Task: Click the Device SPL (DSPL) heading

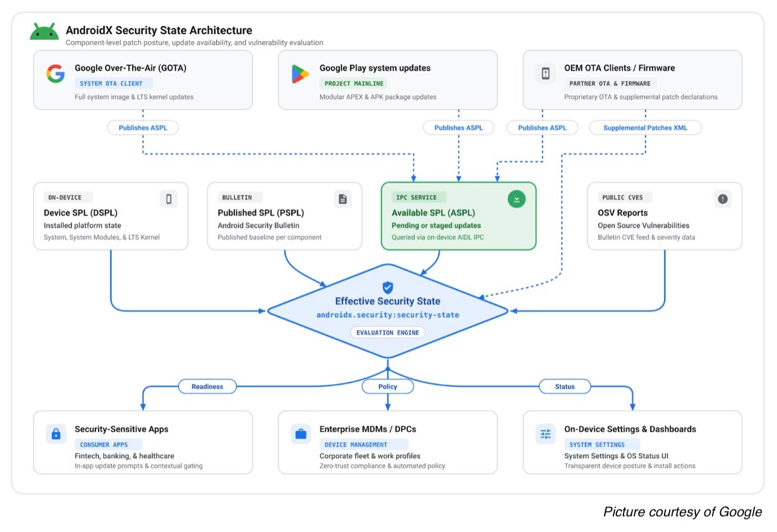Action: (x=80, y=213)
